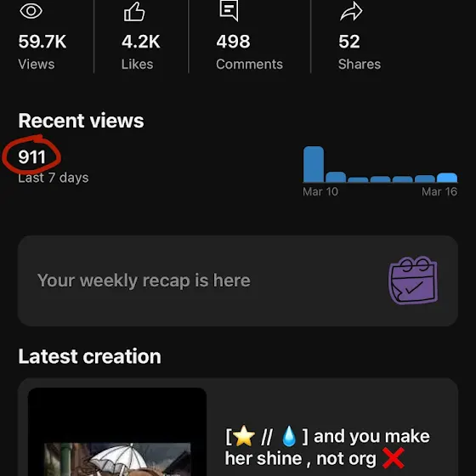Viewport: 476px width, 476px height.
Task: Tap the Shares arrow icon
Action: coord(351,13)
